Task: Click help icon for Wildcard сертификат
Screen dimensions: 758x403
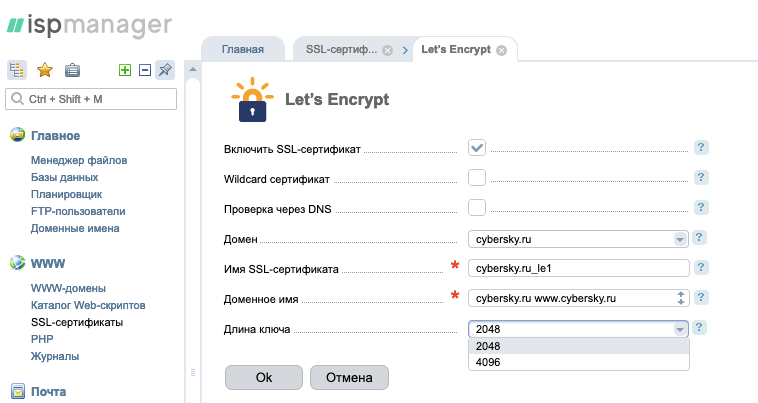Action: click(x=701, y=178)
